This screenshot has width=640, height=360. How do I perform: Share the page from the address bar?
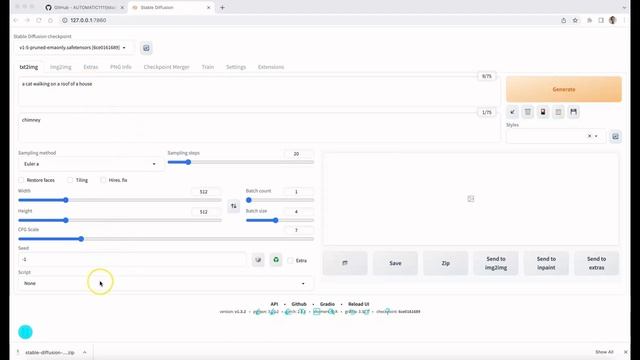tap(563, 20)
